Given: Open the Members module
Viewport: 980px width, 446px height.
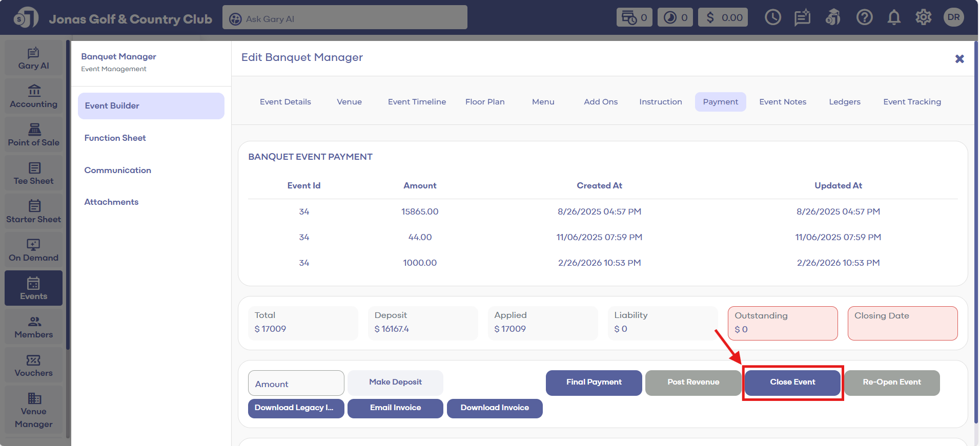Looking at the screenshot, I should [34, 327].
